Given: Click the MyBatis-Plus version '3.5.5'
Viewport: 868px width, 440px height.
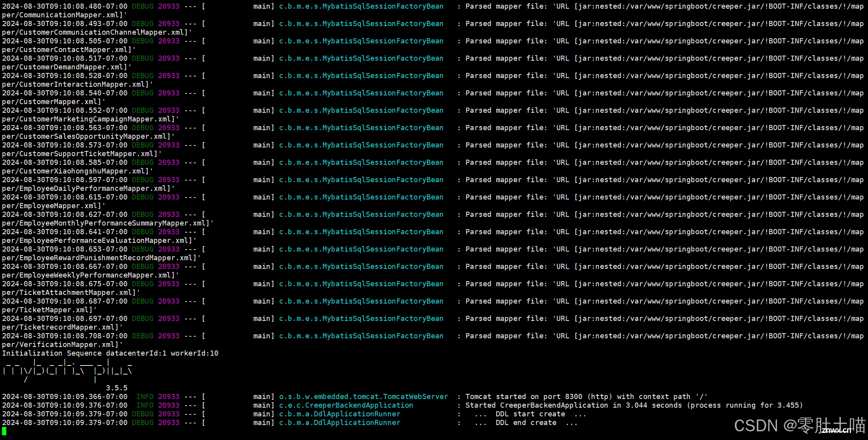Looking at the screenshot, I should pyautogui.click(x=117, y=388).
